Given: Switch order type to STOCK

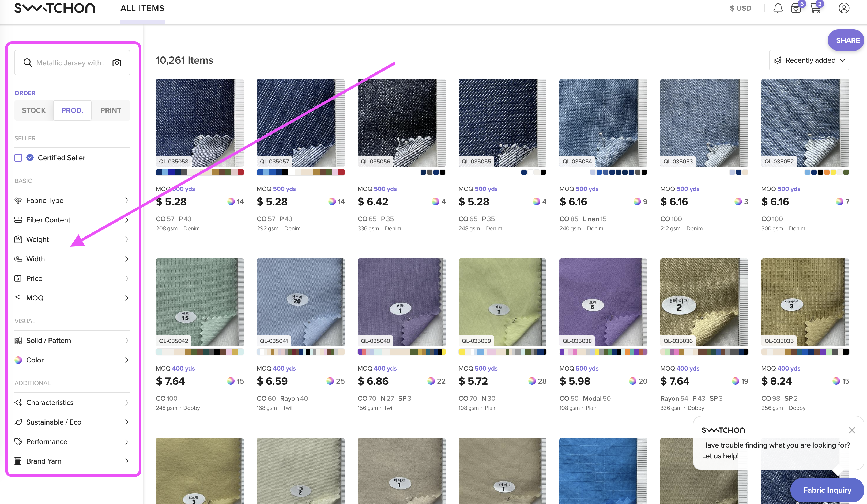Looking at the screenshot, I should (34, 110).
